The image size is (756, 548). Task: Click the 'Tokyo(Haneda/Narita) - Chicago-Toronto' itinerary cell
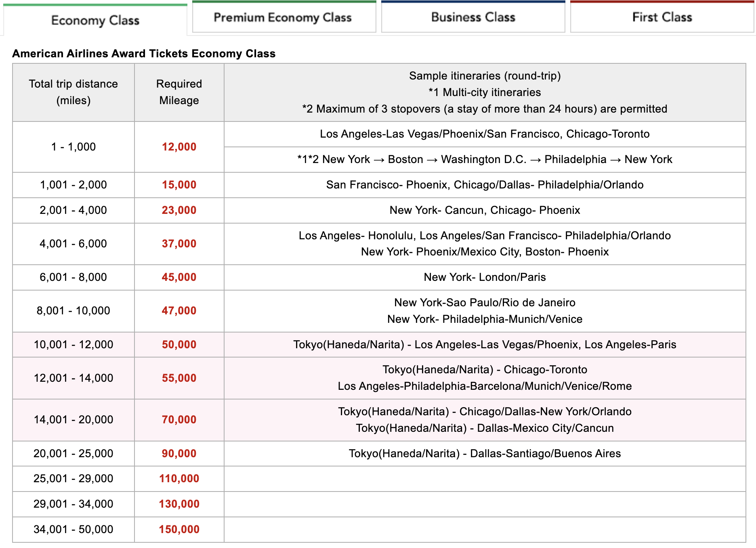[x=485, y=378]
